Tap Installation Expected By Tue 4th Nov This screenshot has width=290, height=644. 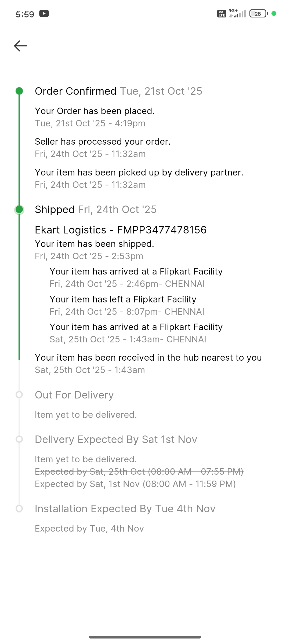pos(125,509)
